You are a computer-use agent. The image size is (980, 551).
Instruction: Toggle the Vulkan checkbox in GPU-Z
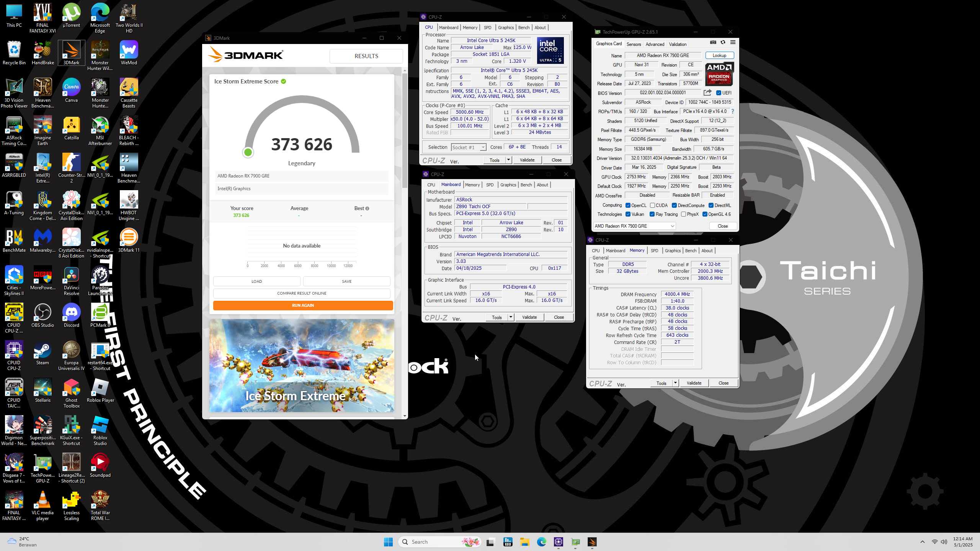click(x=628, y=214)
